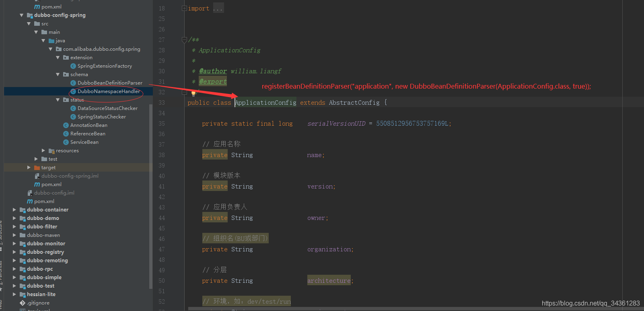The image size is (644, 311).
Task: Expand the dubbo-test module
Action: [x=14, y=286]
